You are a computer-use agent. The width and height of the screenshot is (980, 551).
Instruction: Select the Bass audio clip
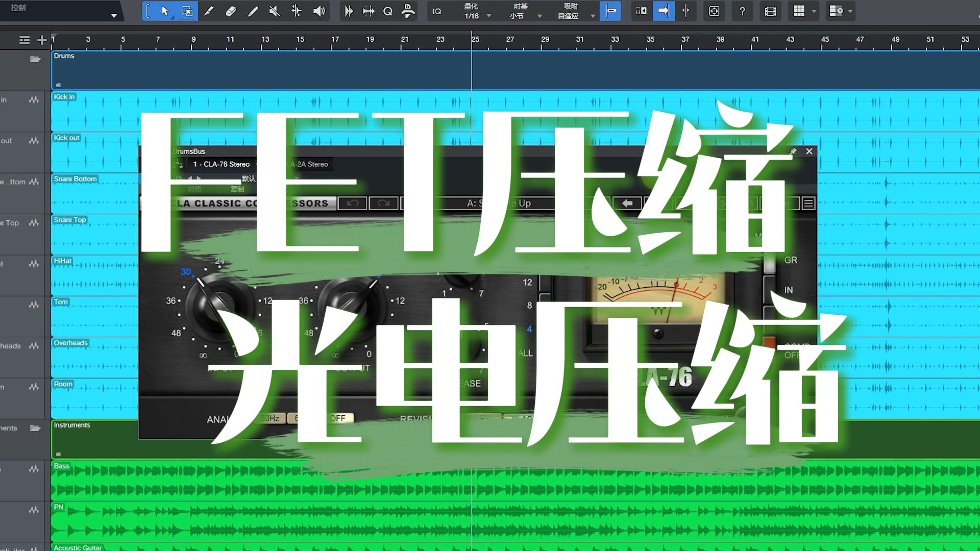(515, 481)
